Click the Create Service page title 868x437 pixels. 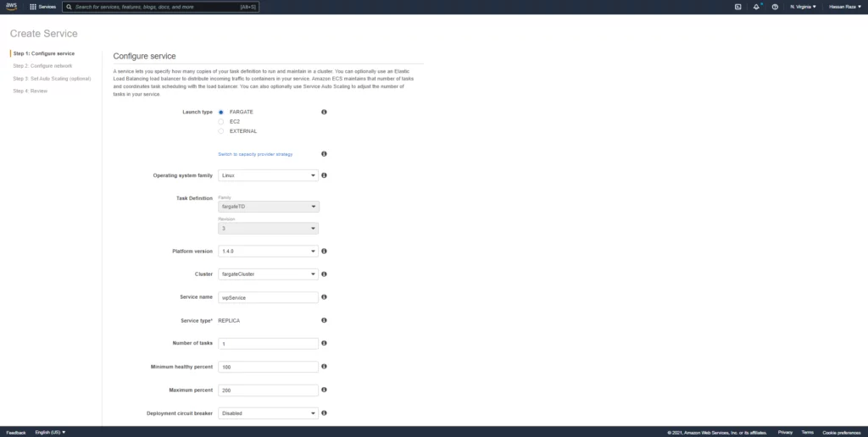[44, 34]
